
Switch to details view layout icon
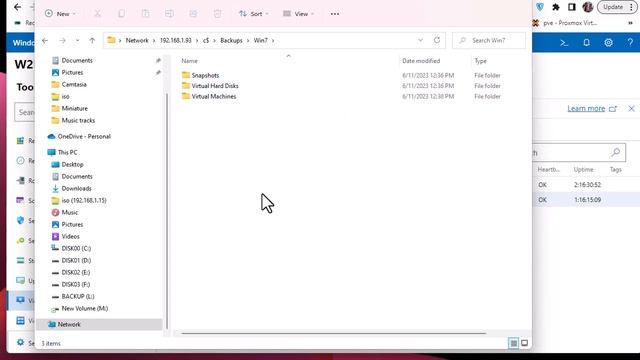[513, 343]
